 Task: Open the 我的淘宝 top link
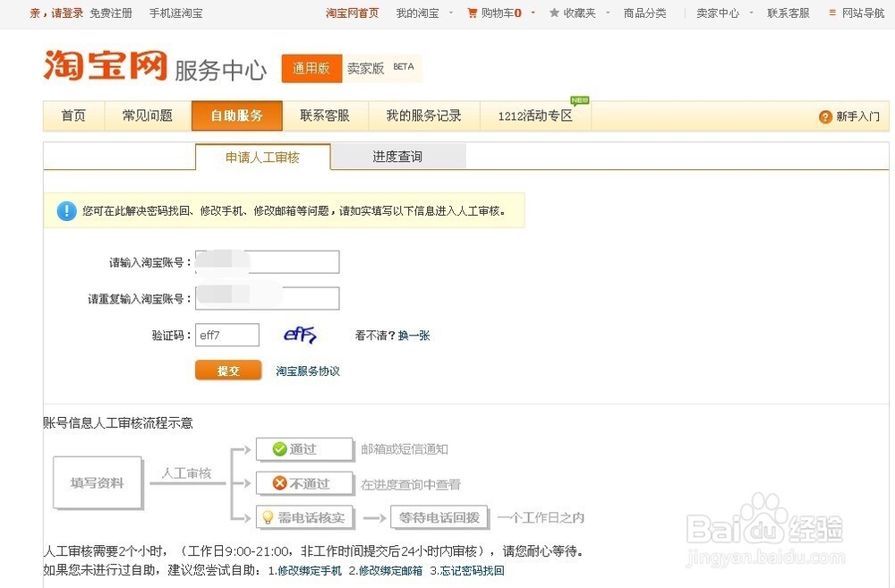(x=417, y=13)
